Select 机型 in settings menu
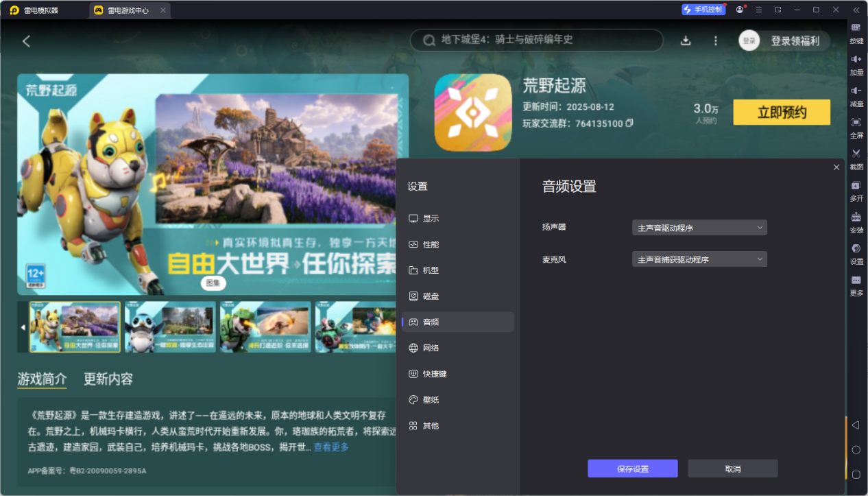The image size is (868, 496). pos(458,270)
